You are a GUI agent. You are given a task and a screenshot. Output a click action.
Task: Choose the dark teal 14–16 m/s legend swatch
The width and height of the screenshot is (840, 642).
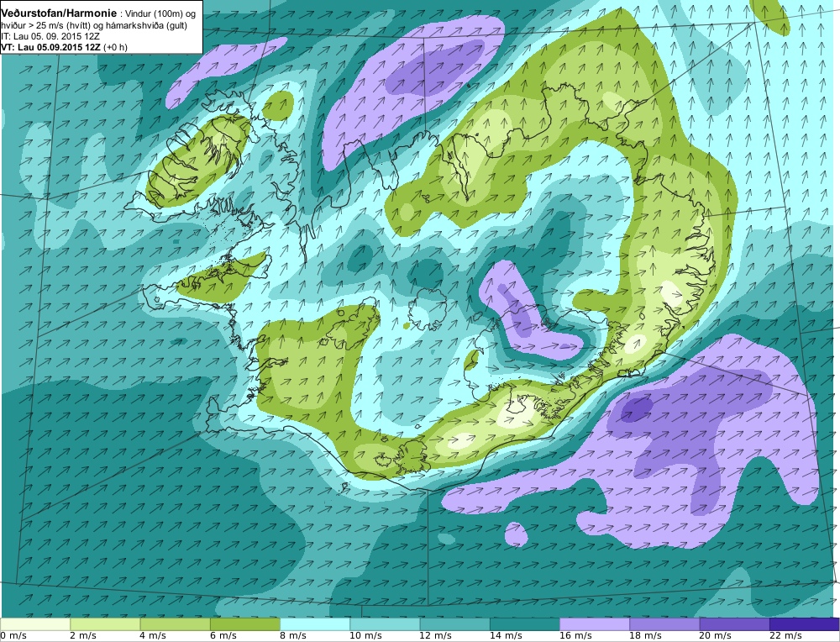tap(524, 624)
